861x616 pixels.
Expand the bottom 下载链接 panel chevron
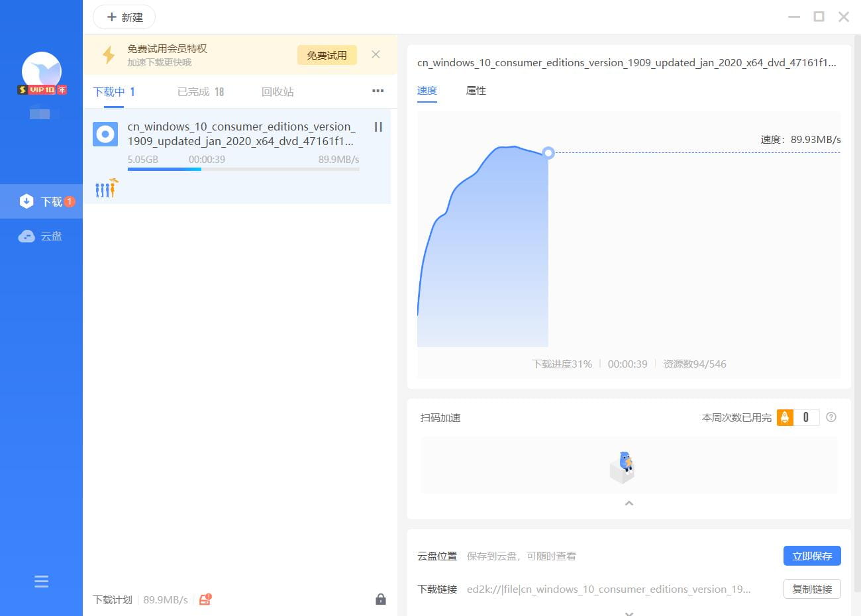(629, 613)
